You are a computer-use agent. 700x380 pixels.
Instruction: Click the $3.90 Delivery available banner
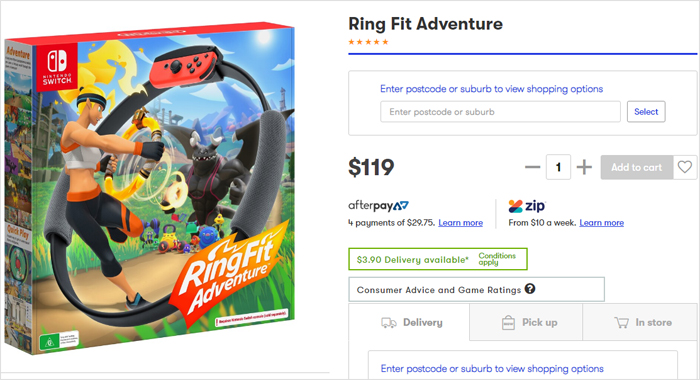click(x=438, y=259)
